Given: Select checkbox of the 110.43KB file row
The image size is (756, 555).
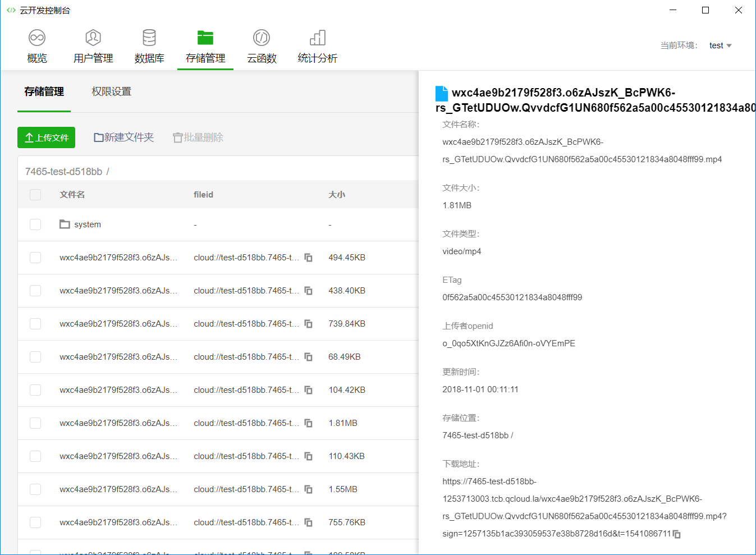Looking at the screenshot, I should click(x=35, y=456).
